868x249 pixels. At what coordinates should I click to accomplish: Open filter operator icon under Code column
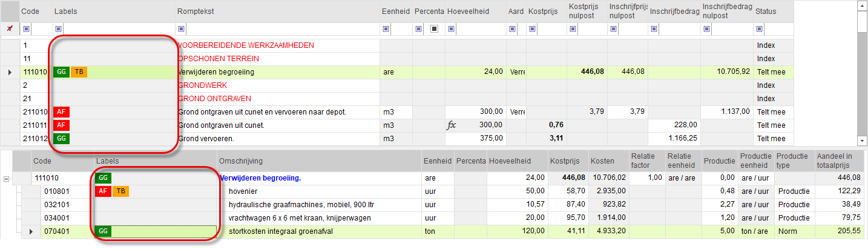click(x=26, y=28)
